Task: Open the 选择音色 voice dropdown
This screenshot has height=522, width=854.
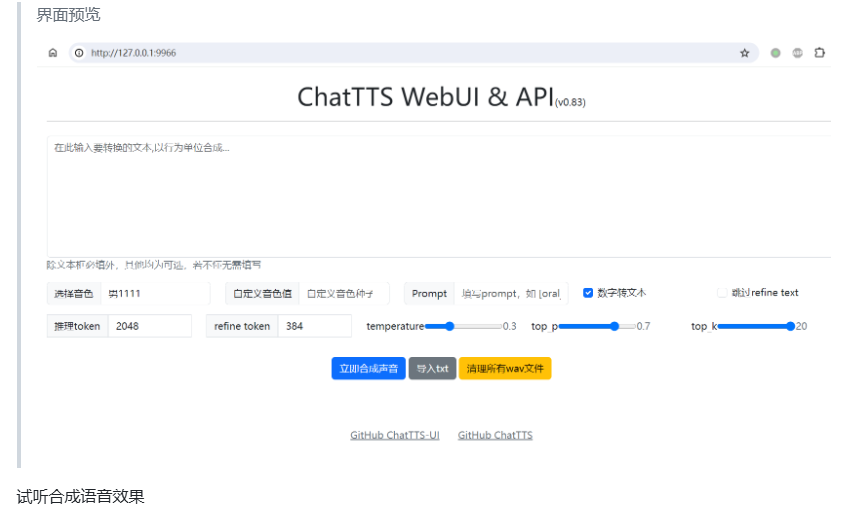Action: pyautogui.click(x=155, y=294)
